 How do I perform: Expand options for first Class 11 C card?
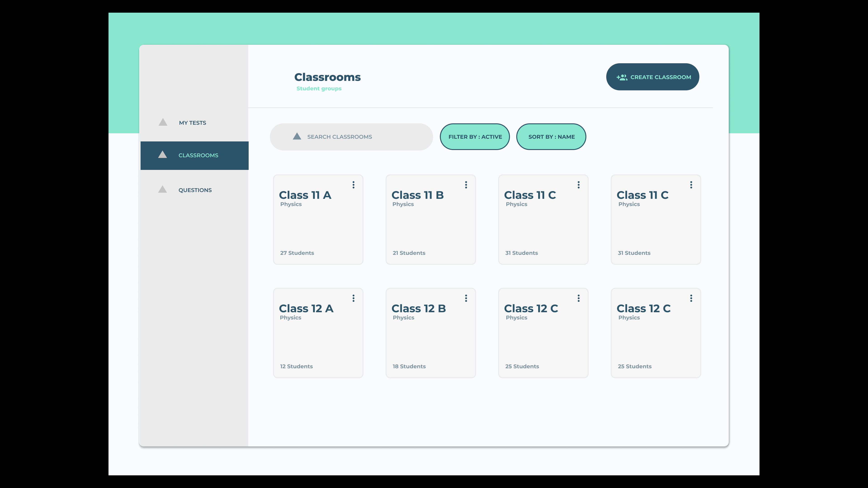578,185
